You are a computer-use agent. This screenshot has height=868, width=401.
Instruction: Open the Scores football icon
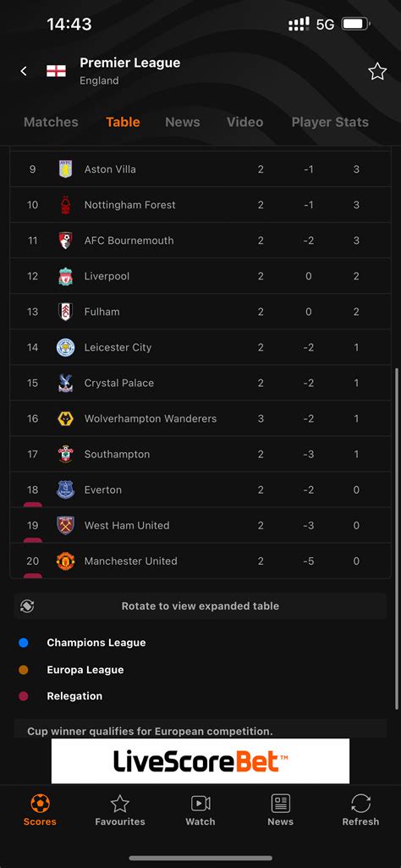click(40, 804)
